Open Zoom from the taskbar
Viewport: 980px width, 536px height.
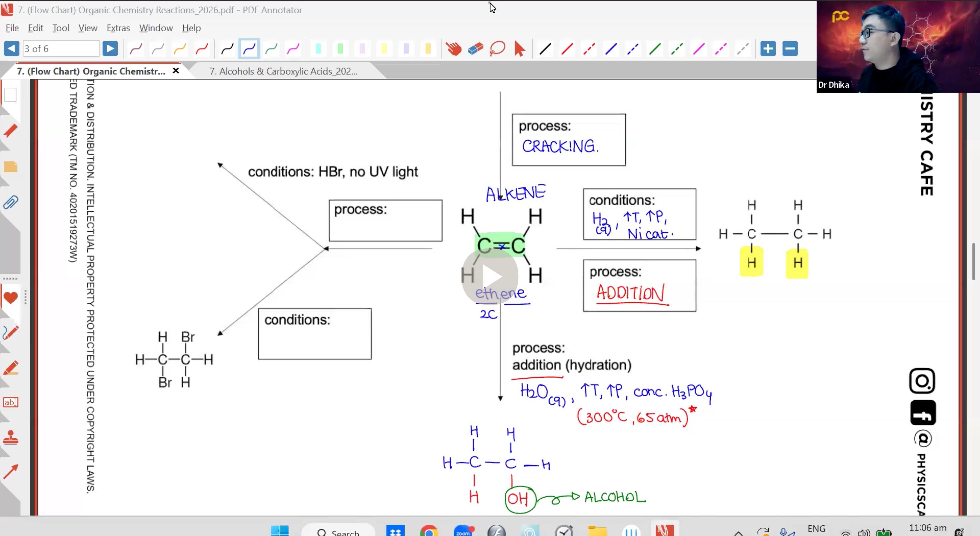[463, 530]
